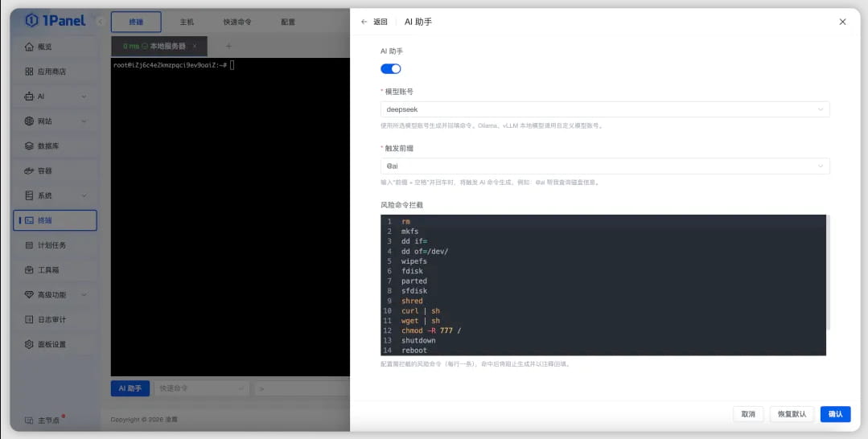
Task: Switch to the 主机 tab
Action: [187, 22]
